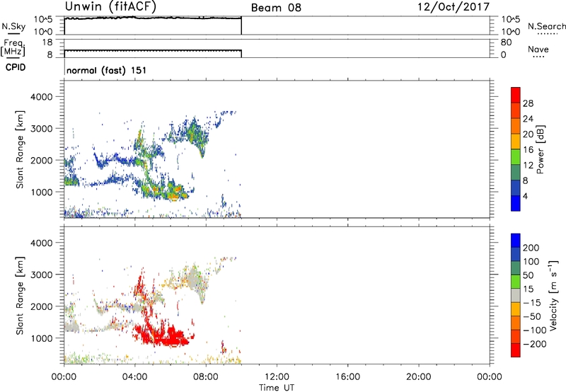
Task: Select the green 12–16 dB Power colorbar segment
Action: (x=516, y=156)
